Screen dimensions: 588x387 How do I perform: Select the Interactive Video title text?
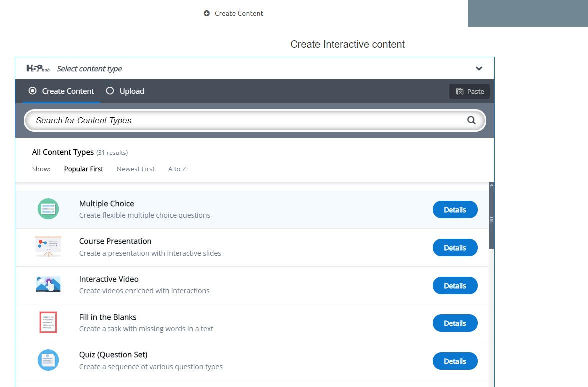tap(109, 279)
